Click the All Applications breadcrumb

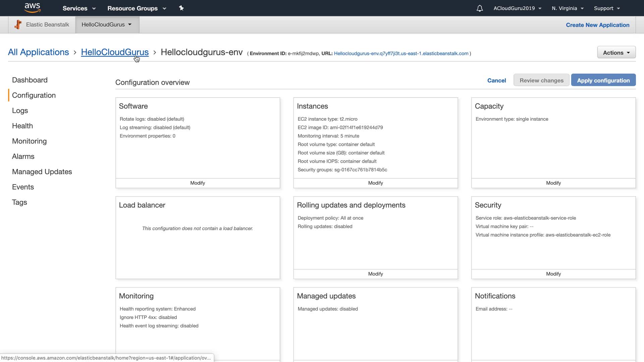tap(39, 52)
